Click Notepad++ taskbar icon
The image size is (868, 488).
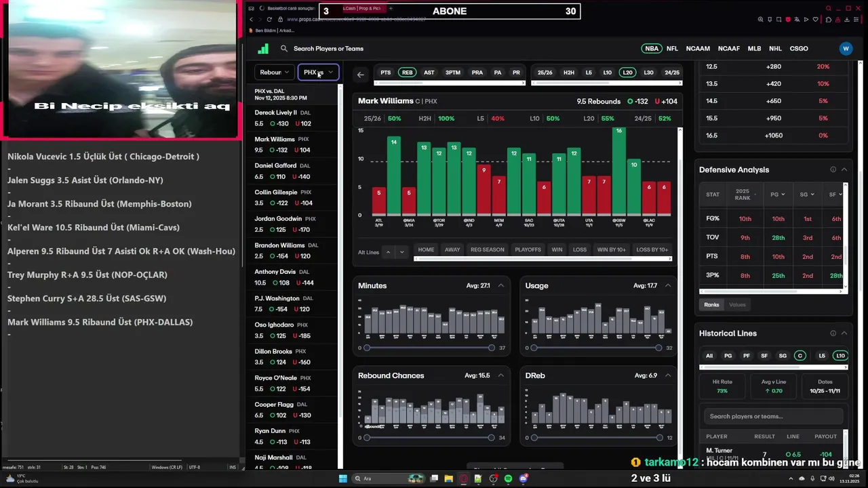click(479, 479)
